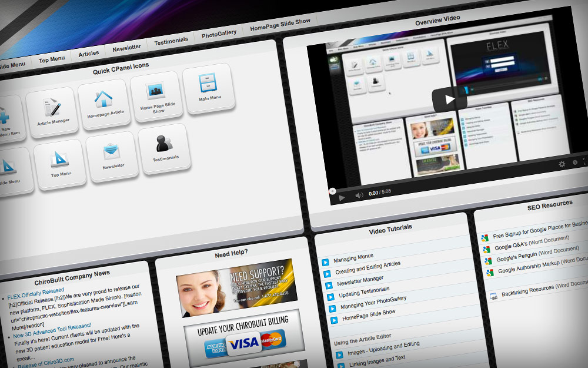Open New 3D Advanced Tool Released link
Image resolution: width=588 pixels, height=368 pixels.
pyautogui.click(x=52, y=330)
